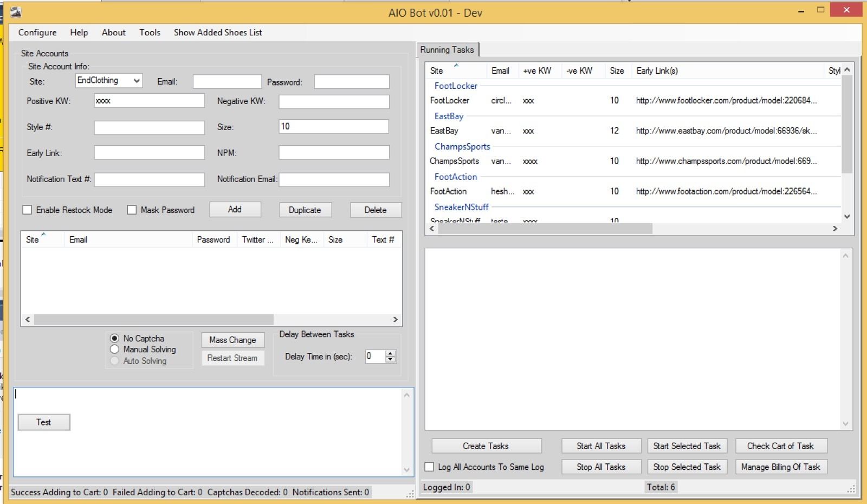The image size is (867, 504).
Task: Click right arrow of accounts list scrollbar
Action: [396, 319]
